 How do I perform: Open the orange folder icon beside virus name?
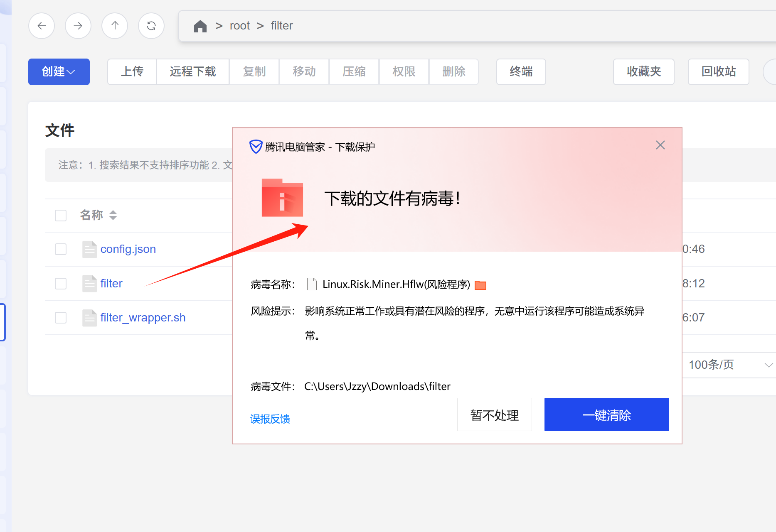480,285
